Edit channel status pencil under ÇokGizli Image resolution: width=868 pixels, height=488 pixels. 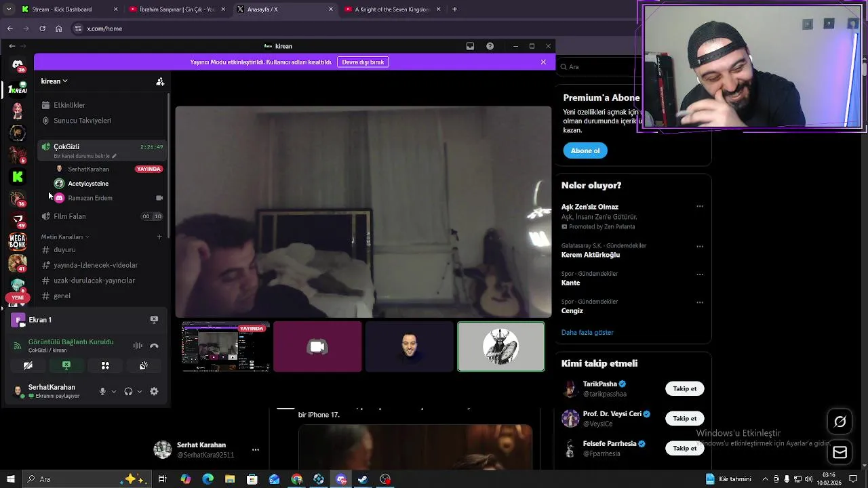click(114, 156)
